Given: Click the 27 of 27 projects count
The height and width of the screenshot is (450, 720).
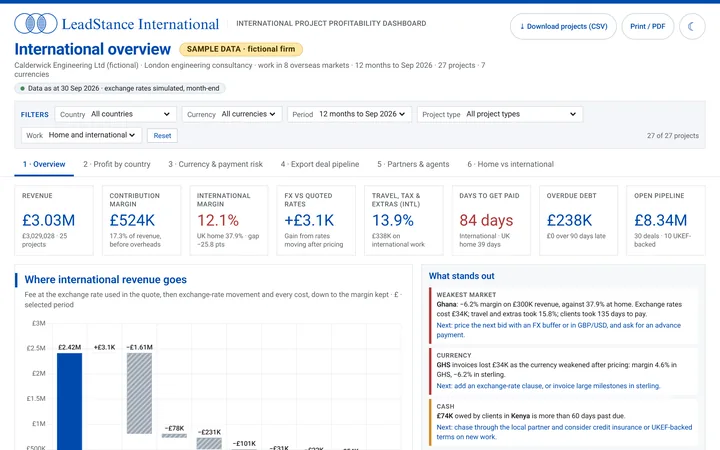Looking at the screenshot, I should pyautogui.click(x=673, y=136).
